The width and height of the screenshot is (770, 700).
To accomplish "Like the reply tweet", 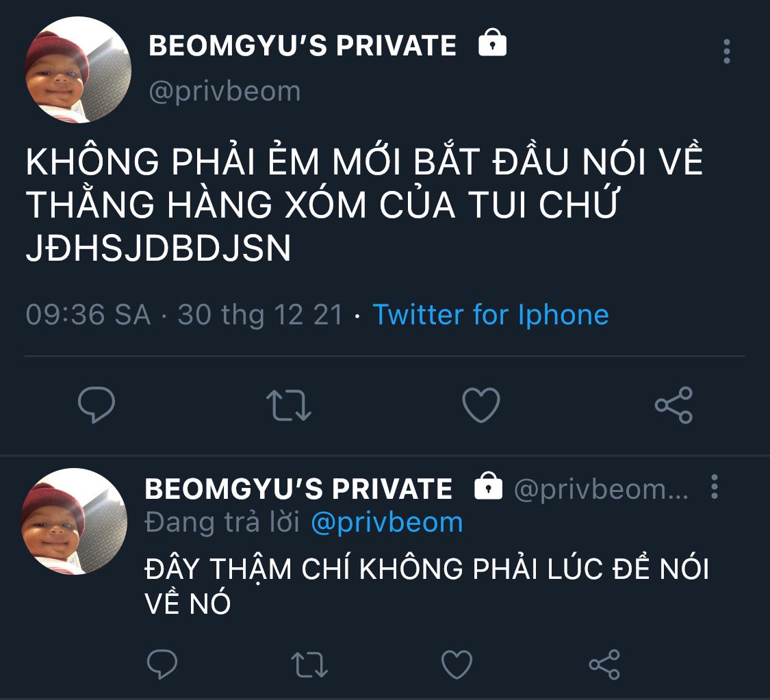I will tap(457, 664).
